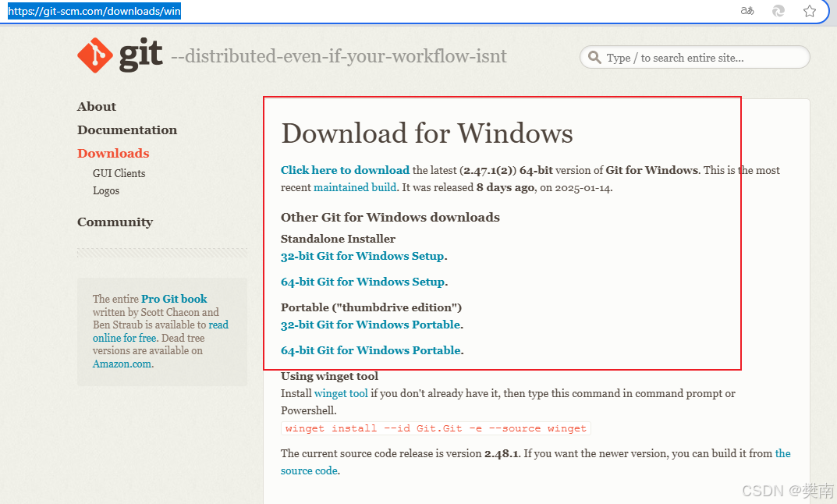The height and width of the screenshot is (504, 837).
Task: Download 64-bit Git for Windows Portable
Action: tap(371, 350)
